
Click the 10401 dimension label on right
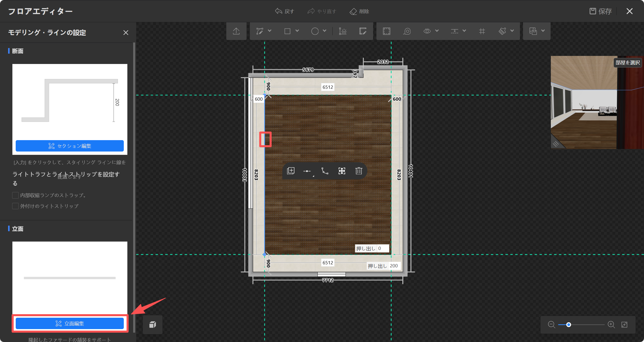(411, 171)
